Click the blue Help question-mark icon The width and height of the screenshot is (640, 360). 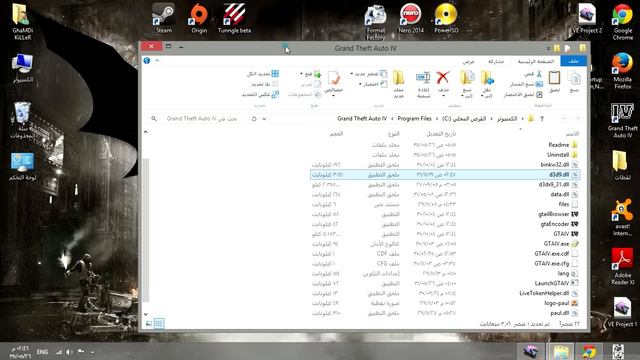[147, 60]
